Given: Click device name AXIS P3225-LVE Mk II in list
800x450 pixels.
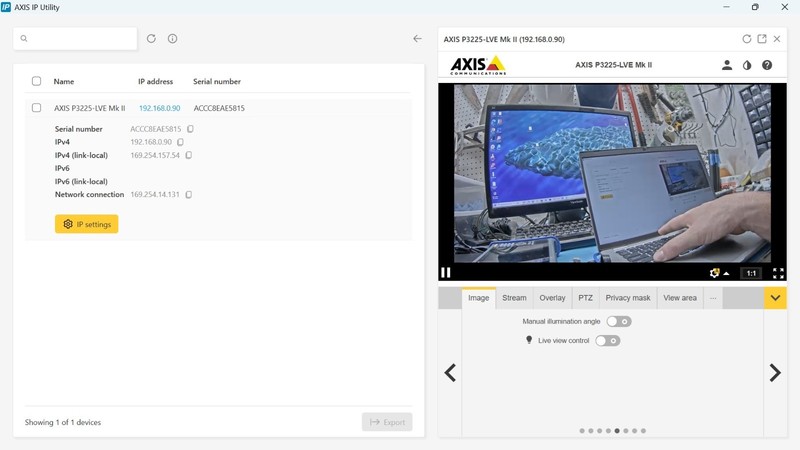Looking at the screenshot, I should pyautogui.click(x=89, y=108).
